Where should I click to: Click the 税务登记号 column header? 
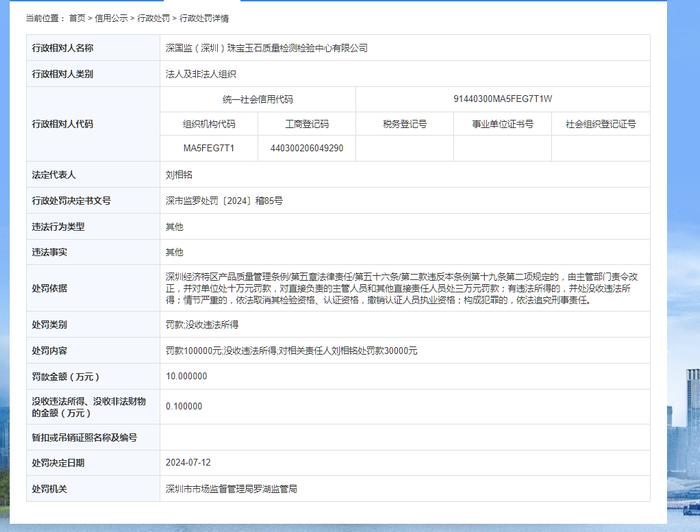click(x=404, y=124)
